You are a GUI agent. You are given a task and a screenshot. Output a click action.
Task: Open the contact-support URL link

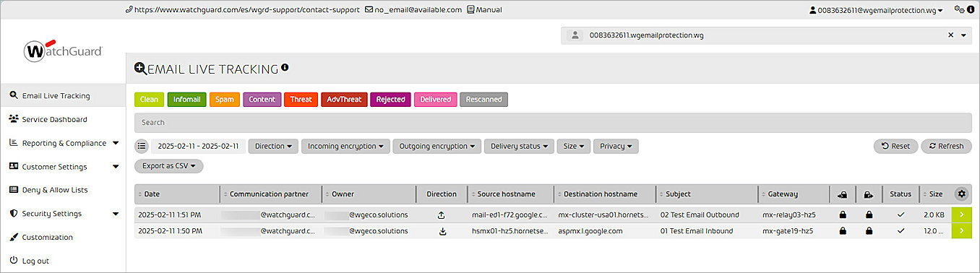tap(242, 10)
